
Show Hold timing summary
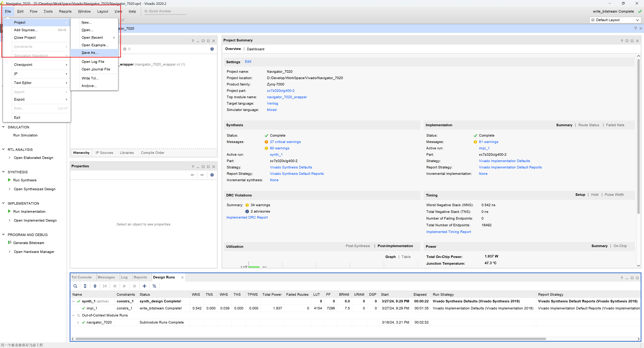pyautogui.click(x=595, y=195)
